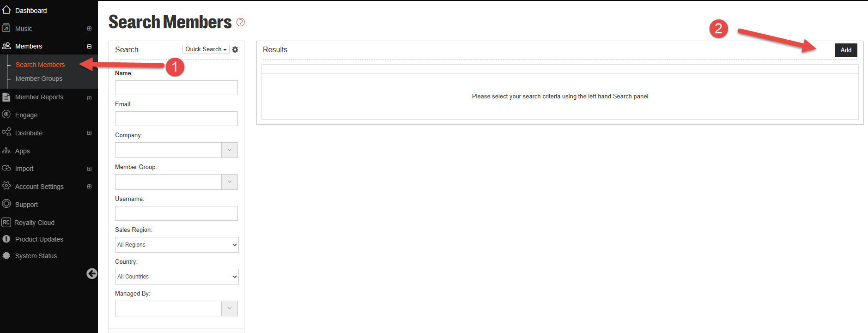Open the Apps sidebar icon
868x333 pixels.
(x=6, y=151)
